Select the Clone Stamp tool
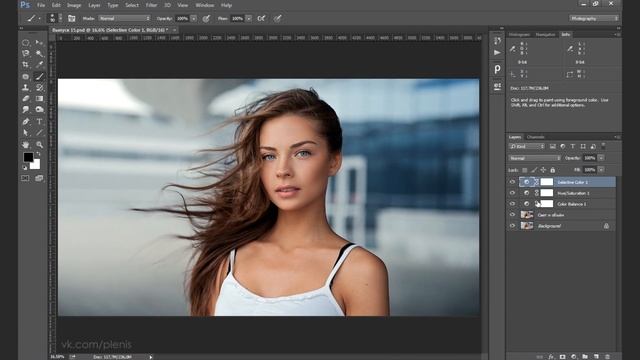 [x=25, y=87]
